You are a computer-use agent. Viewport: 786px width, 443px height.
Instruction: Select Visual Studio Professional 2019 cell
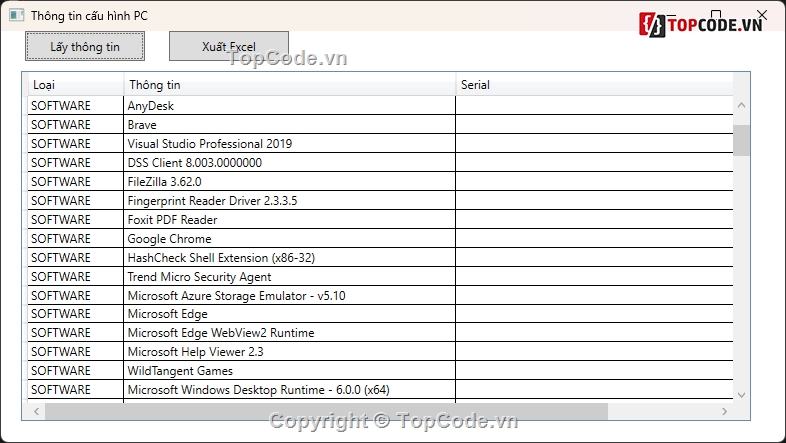click(290, 144)
